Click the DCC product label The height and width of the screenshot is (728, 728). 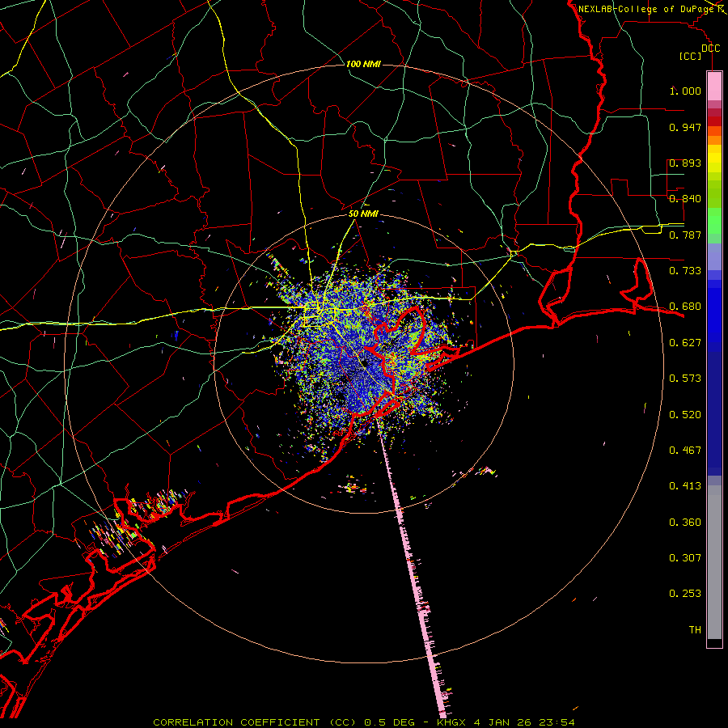click(x=710, y=48)
